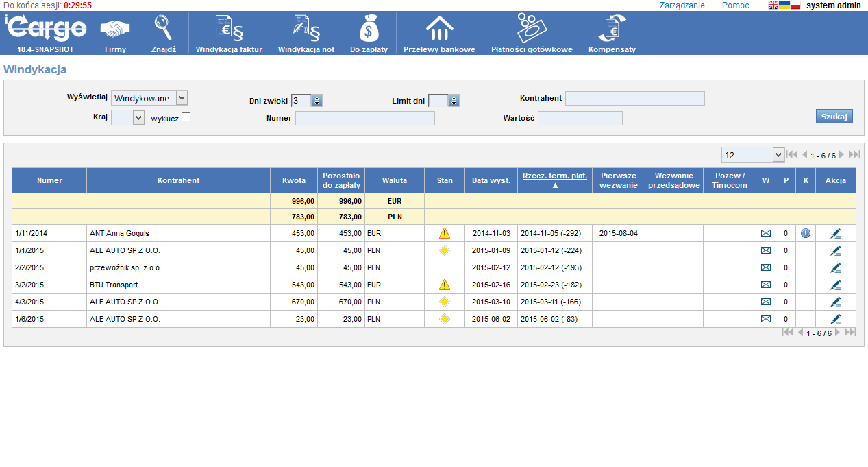Open the rows-per-page dropdown showing 12
868x467 pixels.
tap(778, 155)
